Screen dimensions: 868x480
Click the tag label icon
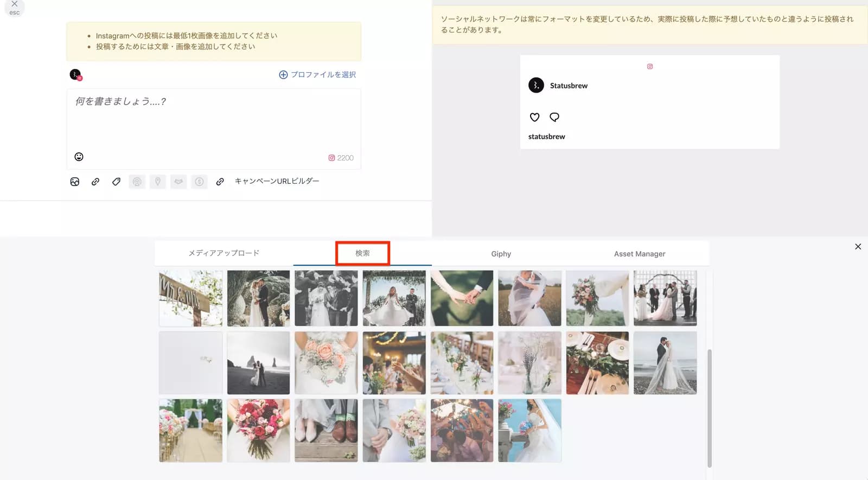[x=116, y=182]
